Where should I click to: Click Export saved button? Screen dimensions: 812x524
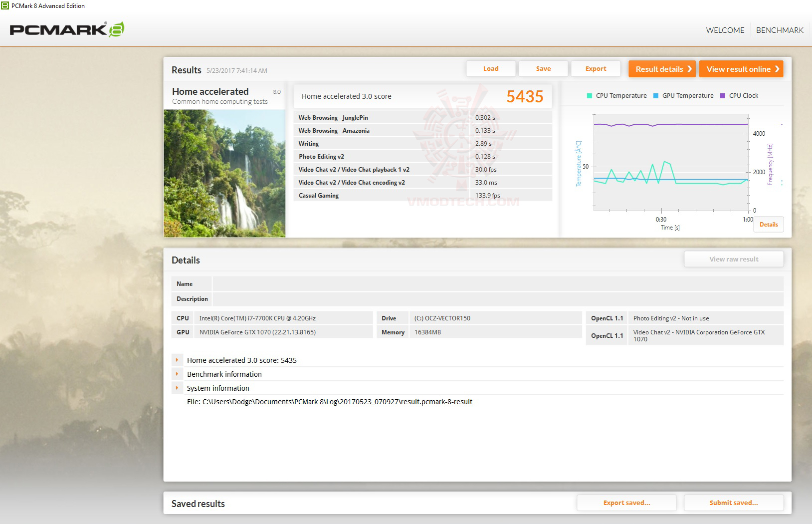pyautogui.click(x=626, y=503)
